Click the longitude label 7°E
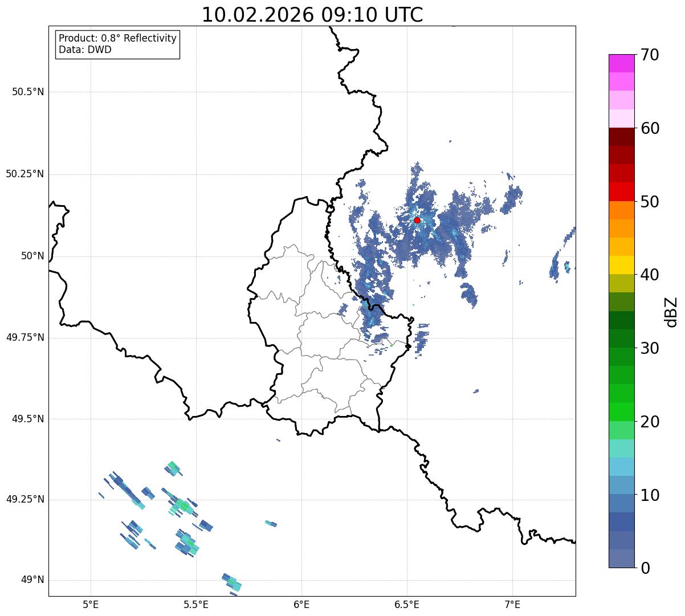The height and width of the screenshot is (616, 685). pyautogui.click(x=512, y=604)
